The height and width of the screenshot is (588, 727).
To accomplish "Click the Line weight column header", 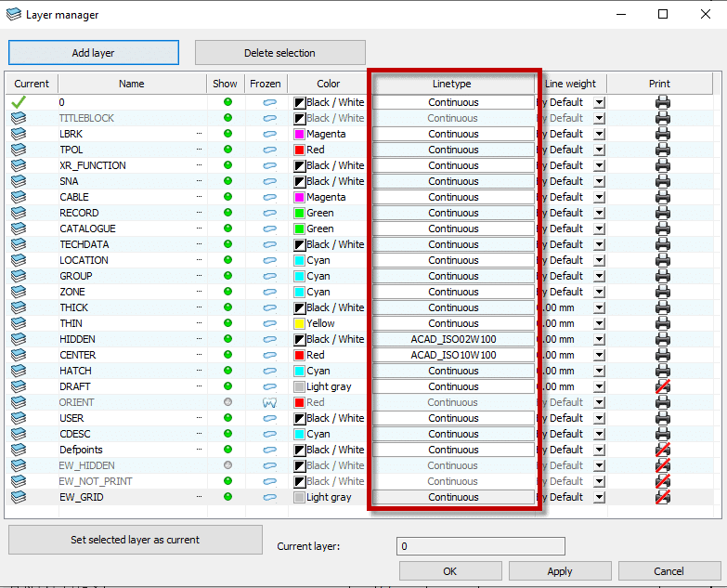I will [571, 84].
